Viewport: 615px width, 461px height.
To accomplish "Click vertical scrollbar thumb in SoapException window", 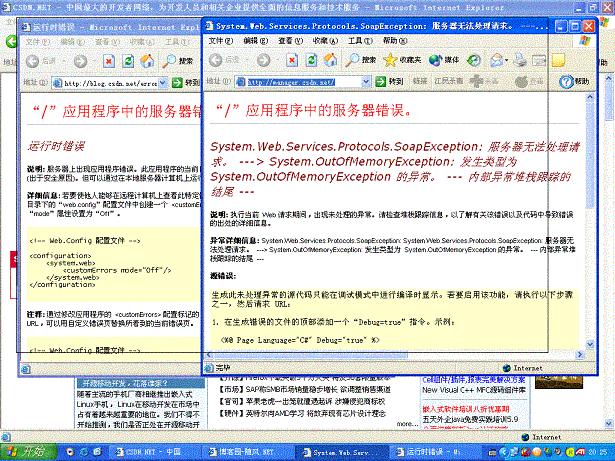I will [x=590, y=155].
